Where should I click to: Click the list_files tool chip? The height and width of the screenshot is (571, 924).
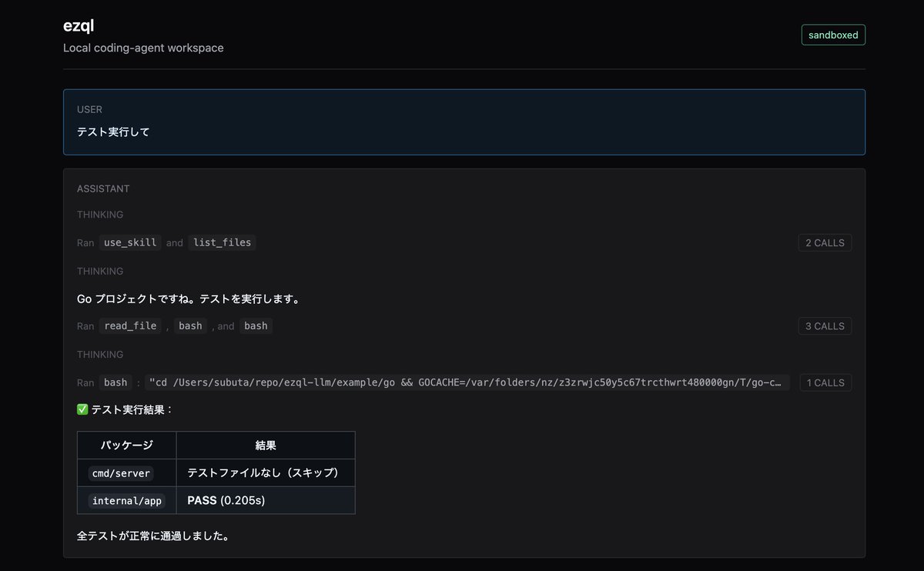[223, 242]
